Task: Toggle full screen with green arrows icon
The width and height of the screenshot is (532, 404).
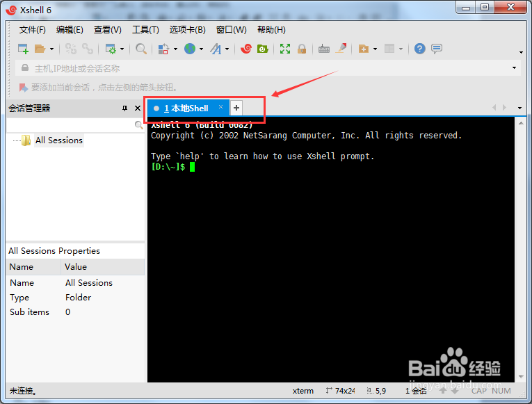Action: point(285,49)
